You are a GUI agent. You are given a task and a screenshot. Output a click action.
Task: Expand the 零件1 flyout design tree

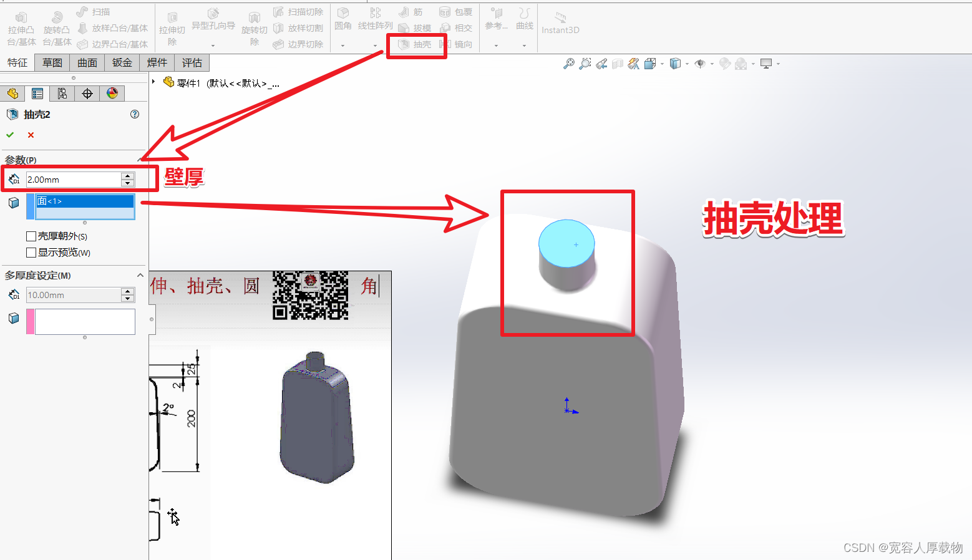[x=153, y=82]
